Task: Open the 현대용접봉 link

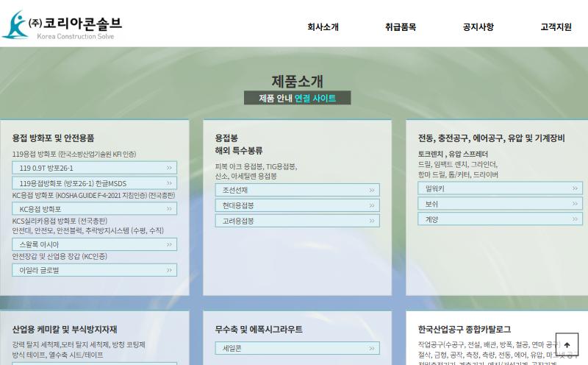Action: click(298, 205)
